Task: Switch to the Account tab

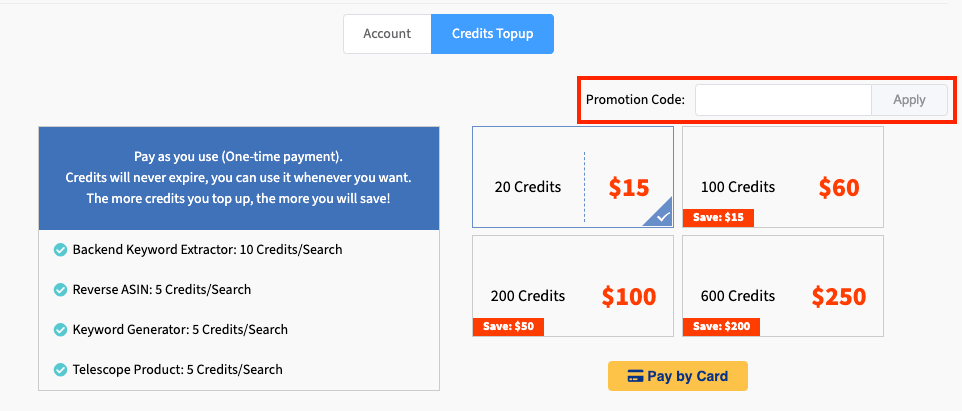Action: [387, 34]
